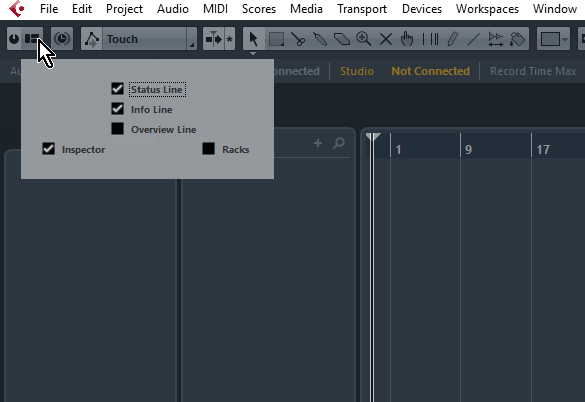Image resolution: width=585 pixels, height=402 pixels.
Task: Click the Add Track plus icon
Action: [318, 143]
